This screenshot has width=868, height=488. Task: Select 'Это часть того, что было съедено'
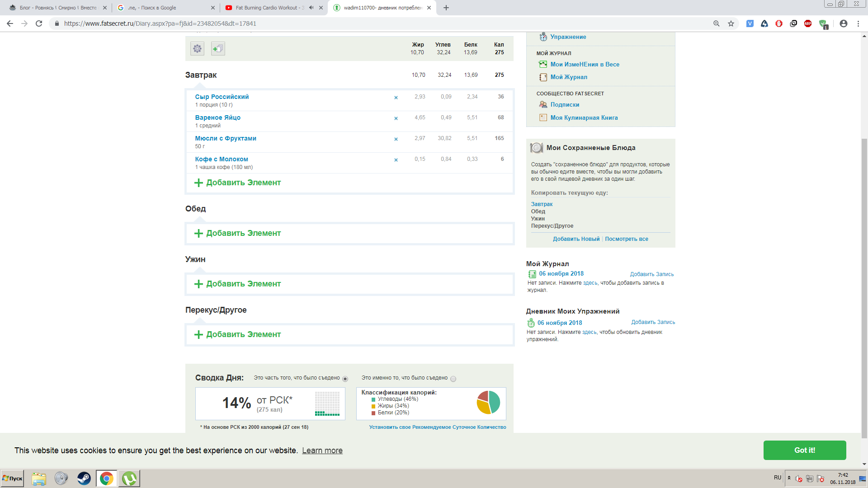click(345, 379)
